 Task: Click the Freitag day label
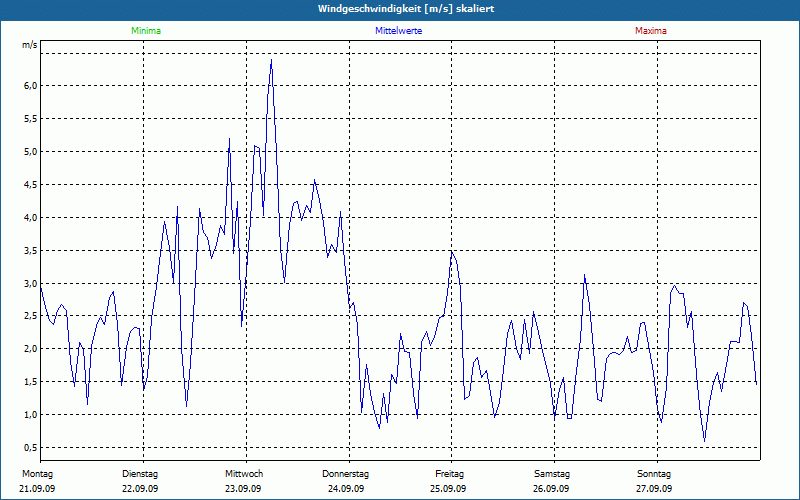(449, 474)
